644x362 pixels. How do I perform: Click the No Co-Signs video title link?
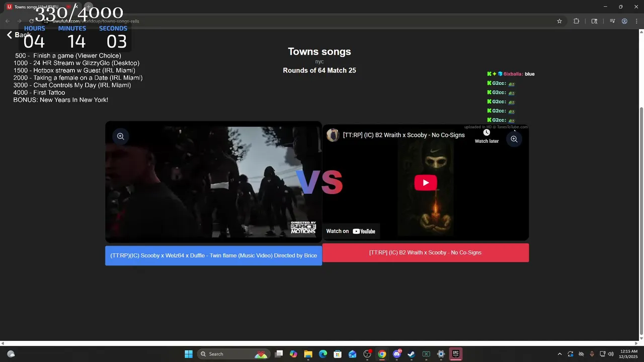pyautogui.click(x=404, y=135)
